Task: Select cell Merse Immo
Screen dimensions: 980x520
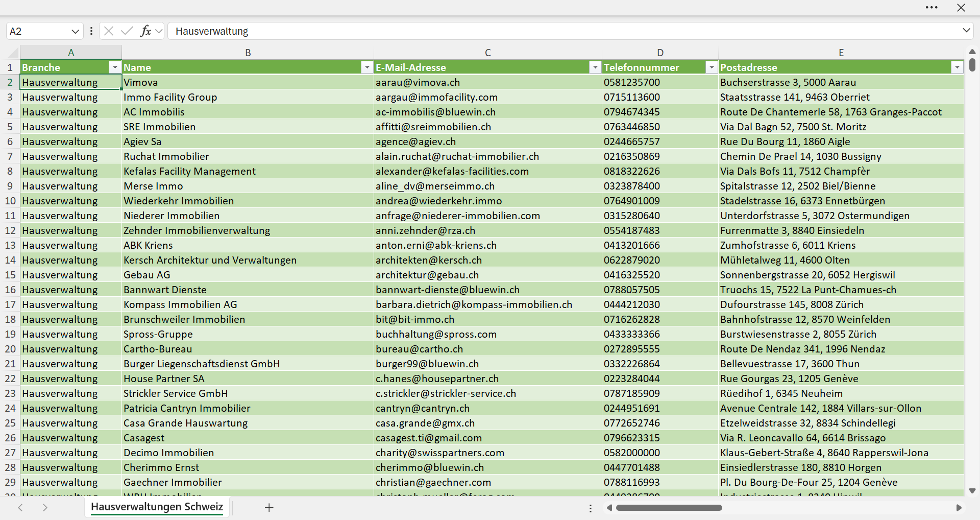Action: (x=248, y=186)
